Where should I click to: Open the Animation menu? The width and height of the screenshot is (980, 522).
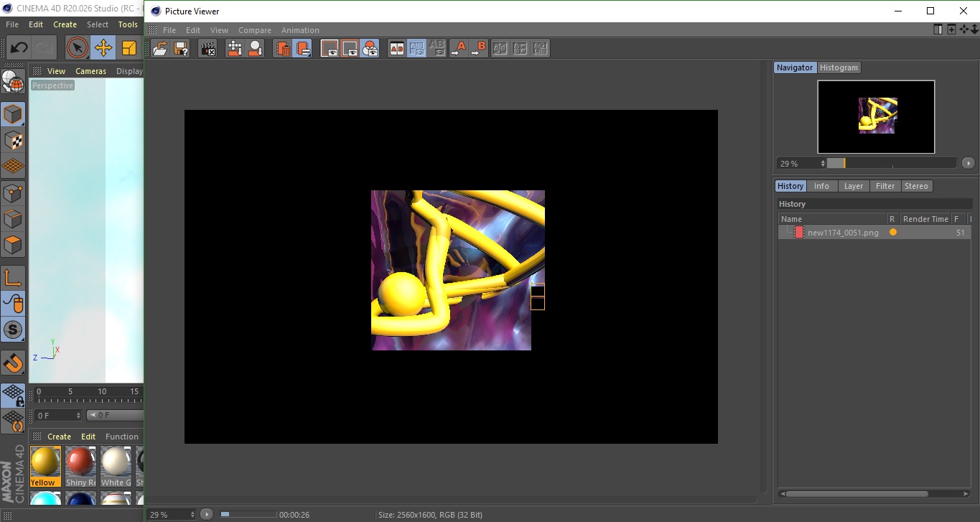300,30
